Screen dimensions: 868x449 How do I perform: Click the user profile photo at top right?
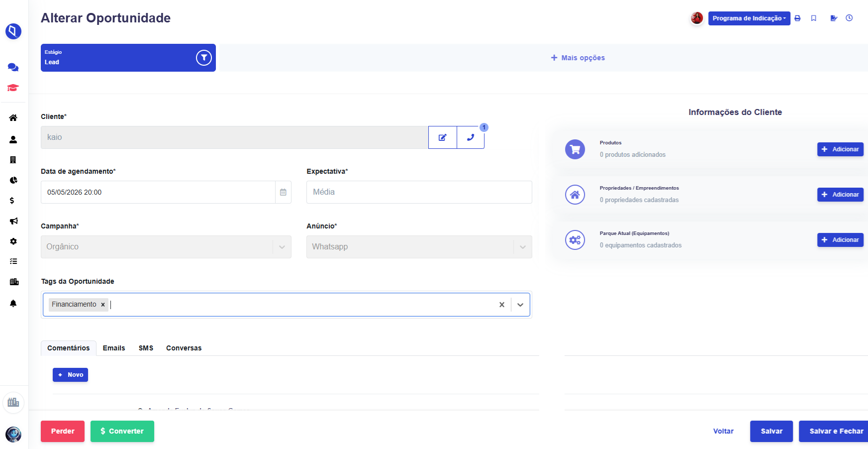697,18
